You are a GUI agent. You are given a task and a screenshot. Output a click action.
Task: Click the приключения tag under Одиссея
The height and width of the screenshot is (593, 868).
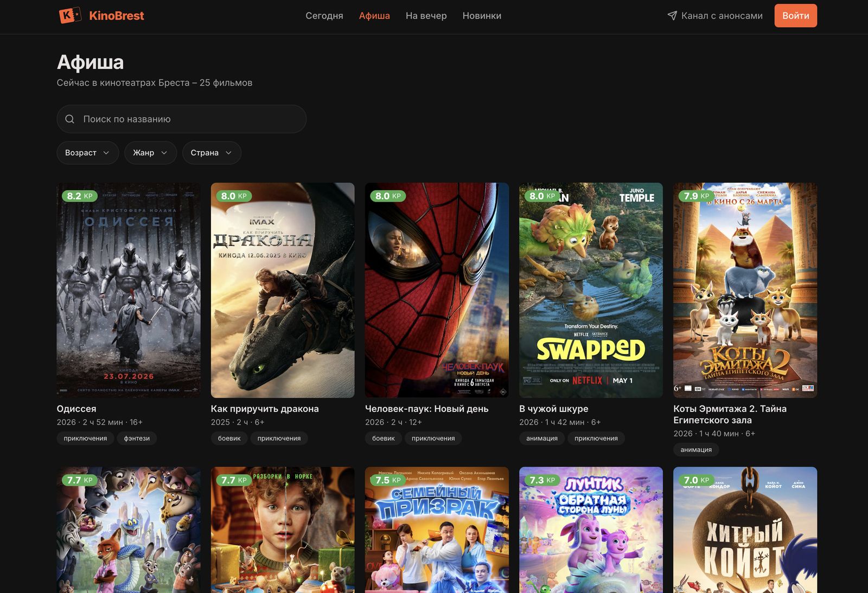85,438
